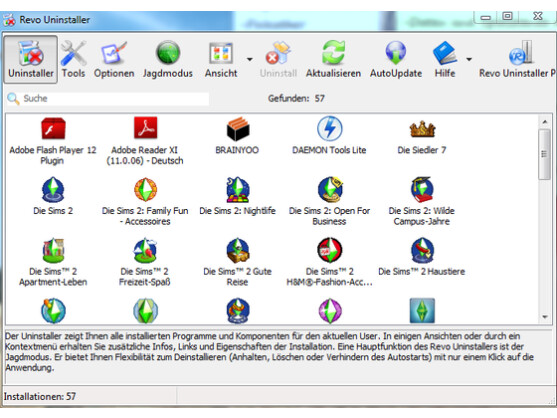Screen dimensions: 557x418
Task: Close the Revo Uninstaller window
Action: [x=537, y=16]
